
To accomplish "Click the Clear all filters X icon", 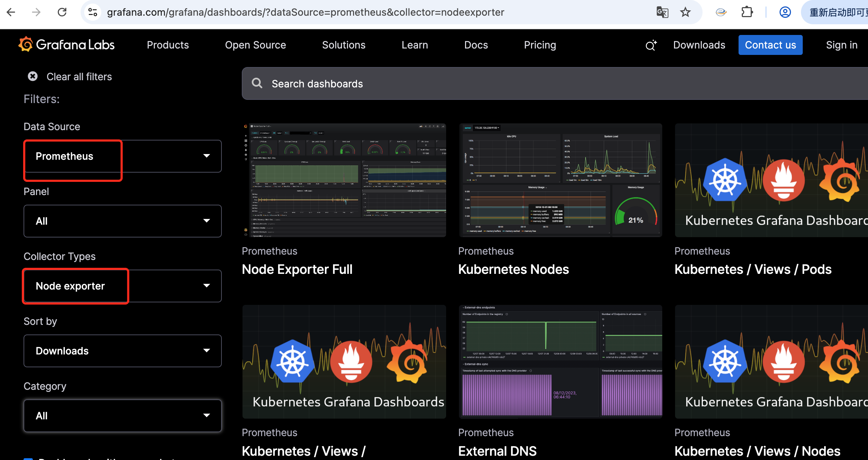I will pos(33,76).
